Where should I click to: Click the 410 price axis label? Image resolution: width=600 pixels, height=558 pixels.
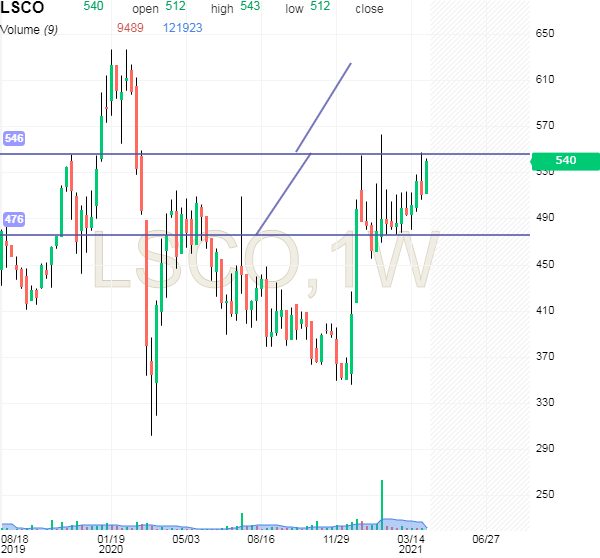(x=545, y=310)
